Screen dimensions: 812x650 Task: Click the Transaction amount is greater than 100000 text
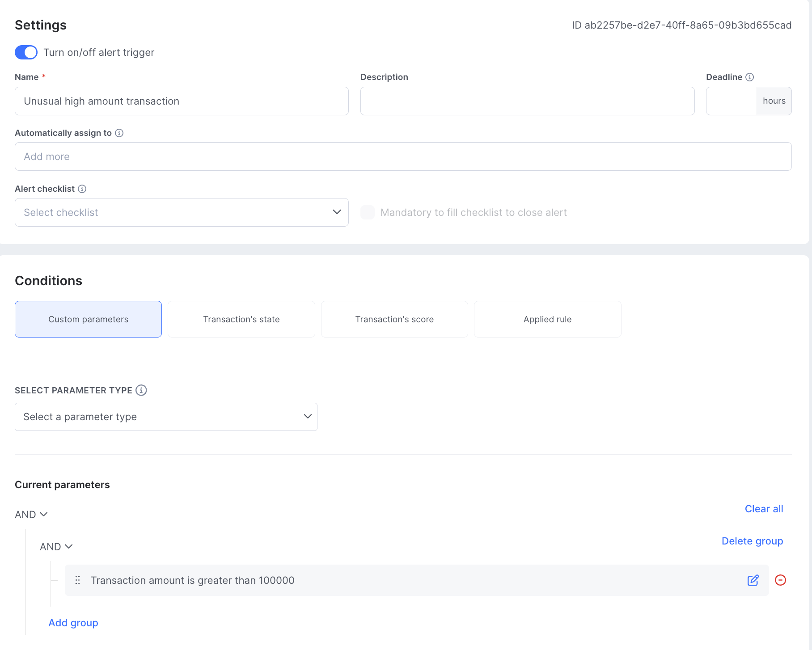pyautogui.click(x=193, y=580)
